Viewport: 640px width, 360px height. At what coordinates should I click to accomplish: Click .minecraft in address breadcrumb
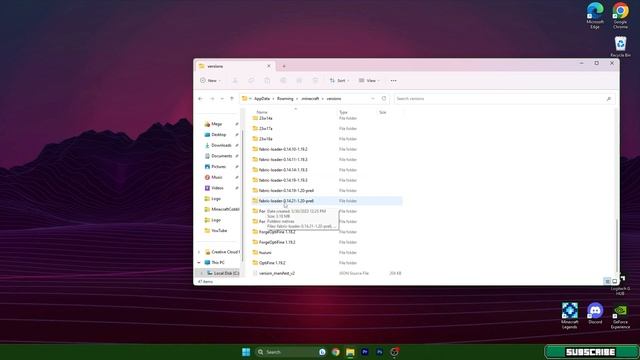(x=310, y=99)
